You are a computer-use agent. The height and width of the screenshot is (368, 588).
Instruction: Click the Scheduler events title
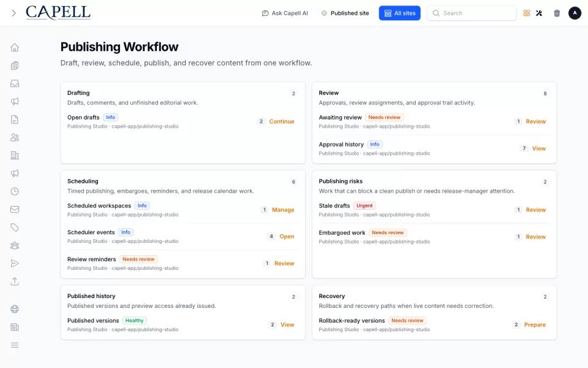91,232
